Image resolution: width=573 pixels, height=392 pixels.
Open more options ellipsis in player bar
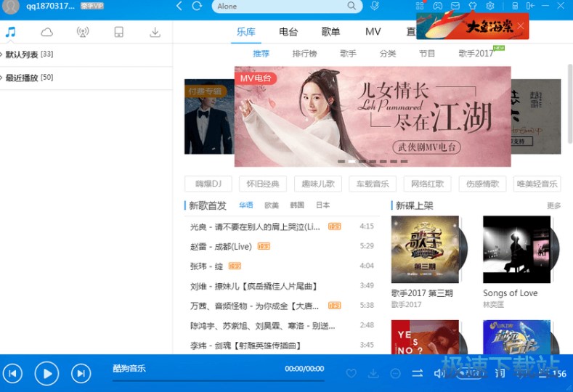(395, 373)
